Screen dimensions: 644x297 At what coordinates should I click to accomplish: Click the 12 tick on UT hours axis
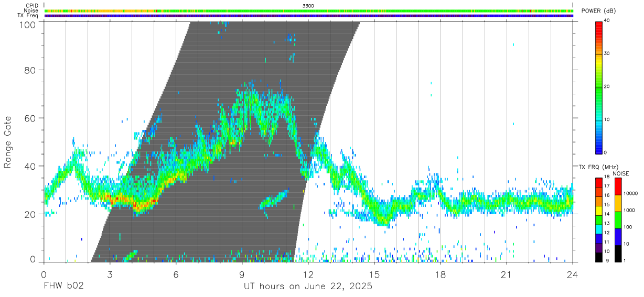308,274
